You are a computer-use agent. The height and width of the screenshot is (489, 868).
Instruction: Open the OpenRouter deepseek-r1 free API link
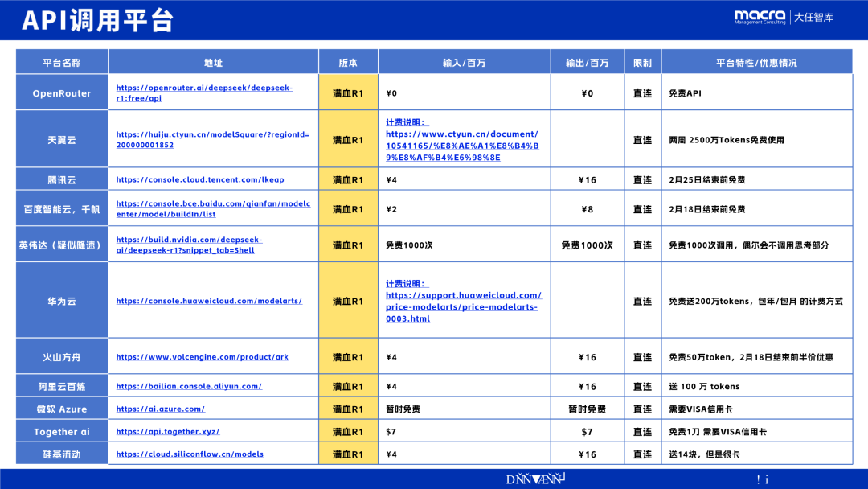click(204, 93)
